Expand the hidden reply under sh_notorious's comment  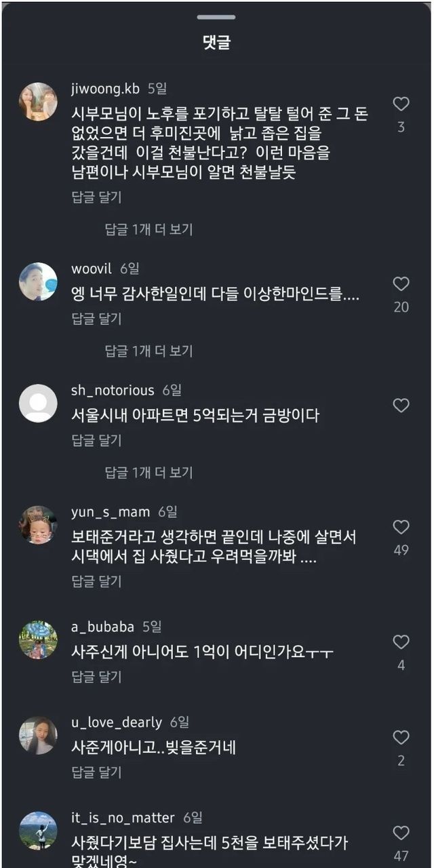[x=149, y=473]
